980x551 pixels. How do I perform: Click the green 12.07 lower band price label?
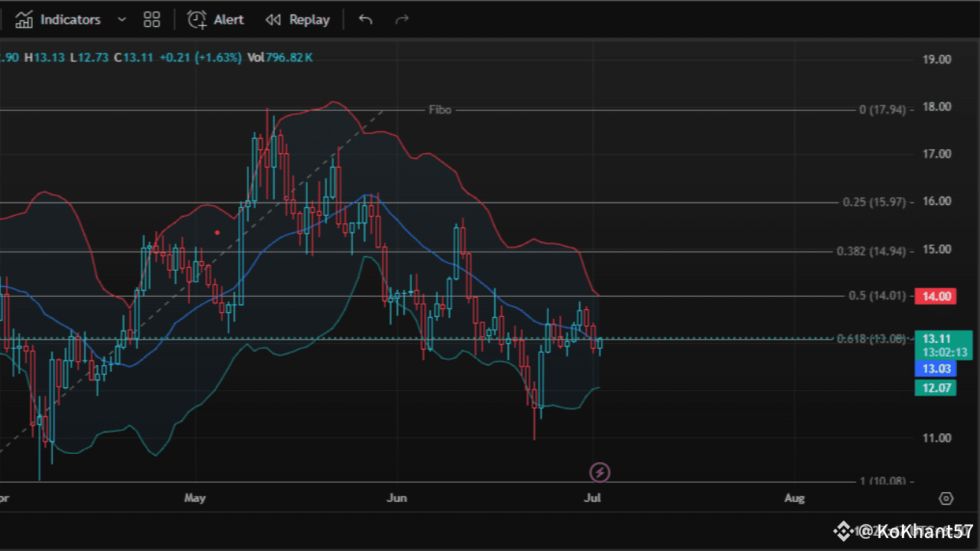tap(936, 388)
